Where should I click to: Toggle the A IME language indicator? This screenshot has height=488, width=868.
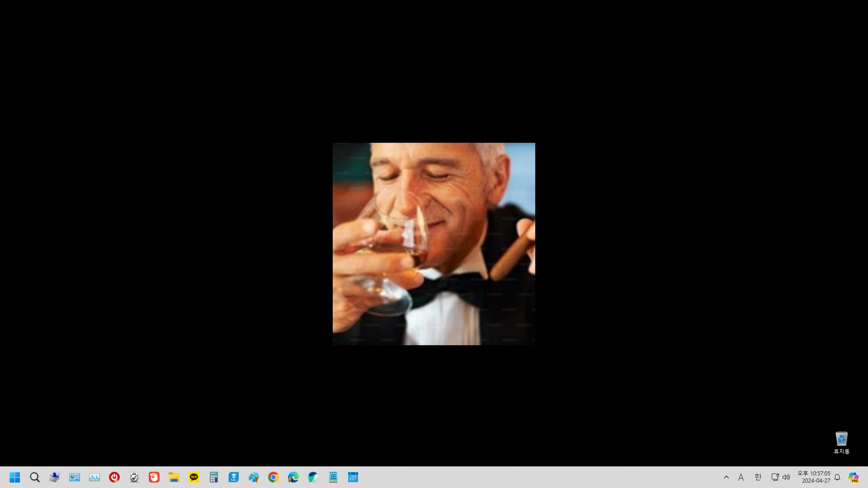tap(741, 477)
